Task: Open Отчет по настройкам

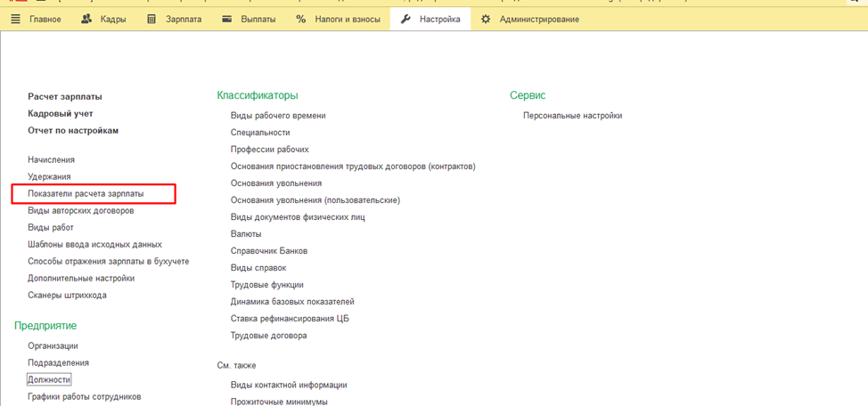Action: point(73,130)
